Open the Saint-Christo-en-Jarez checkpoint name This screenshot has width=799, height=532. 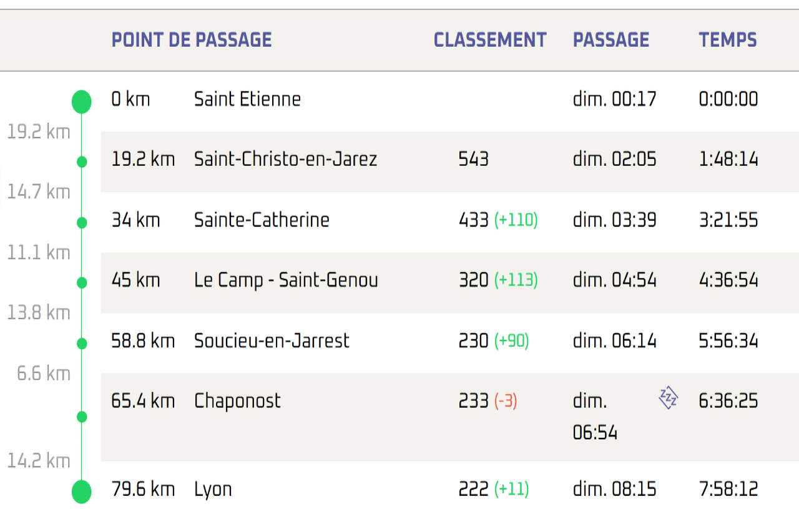(x=285, y=159)
